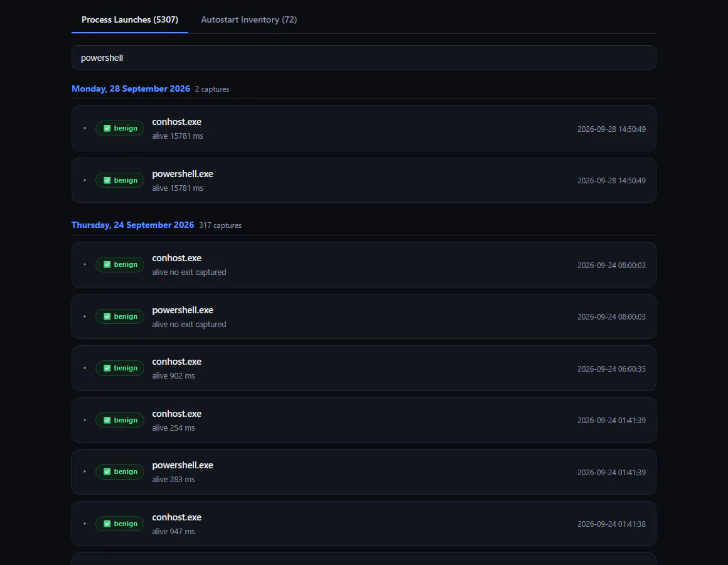Open powershell.exe entry at 01:41:39

pyautogui.click(x=363, y=471)
